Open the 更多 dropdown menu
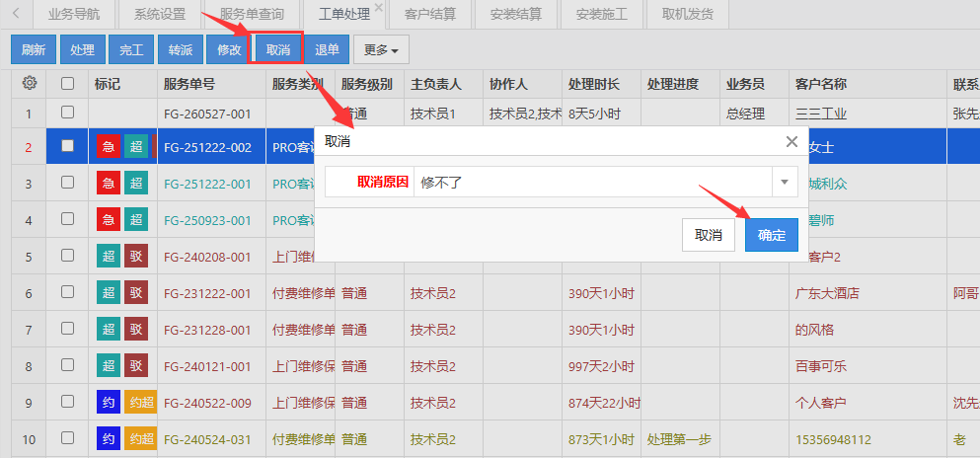Screen dimensions: 980x458 (381, 50)
